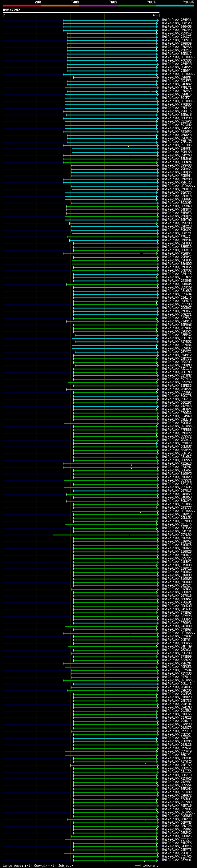The image size is (197, 868).
Task: Click label UniRef100_Q3E6Y4
Action: (176, 71)
